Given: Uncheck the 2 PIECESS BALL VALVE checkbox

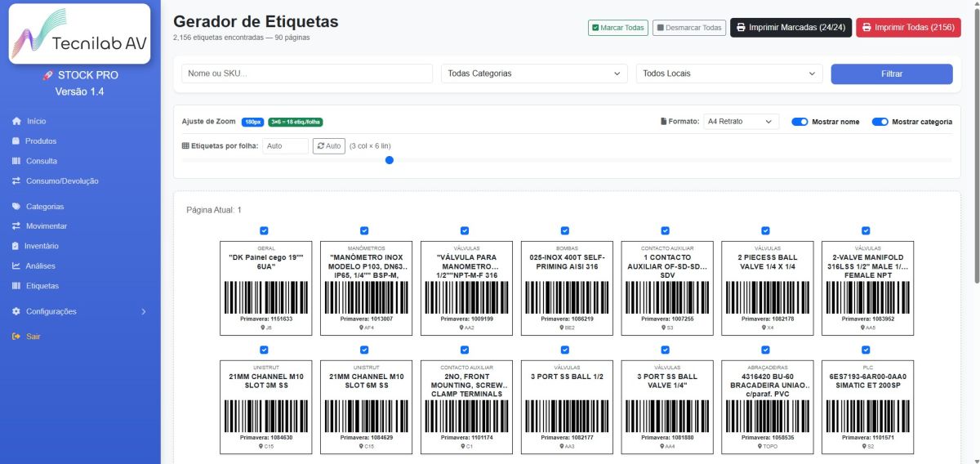Looking at the screenshot, I should click(765, 231).
